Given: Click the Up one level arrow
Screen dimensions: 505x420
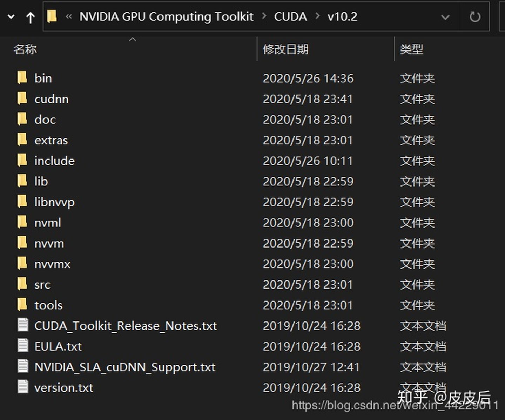Looking at the screenshot, I should click(31, 17).
